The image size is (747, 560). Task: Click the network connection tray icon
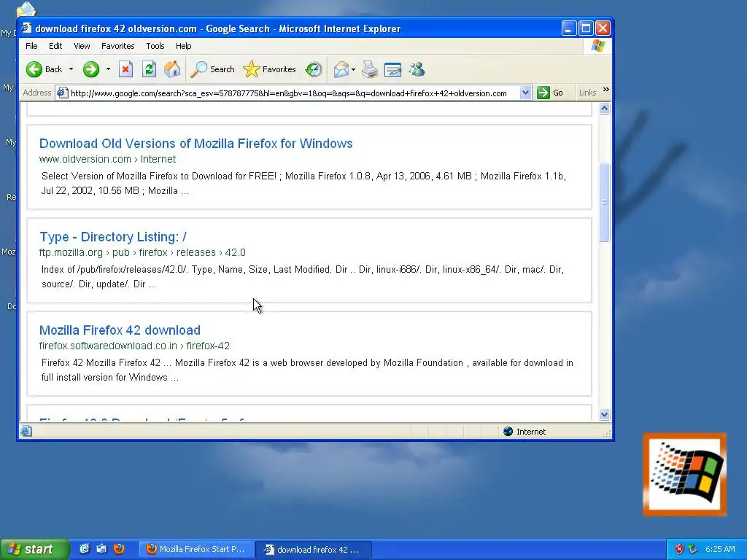(693, 549)
